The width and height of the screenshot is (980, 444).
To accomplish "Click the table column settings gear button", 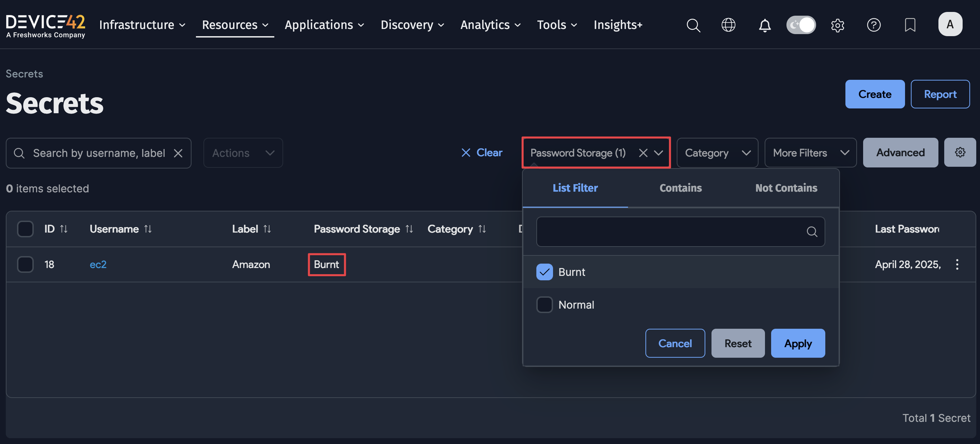I will [960, 152].
